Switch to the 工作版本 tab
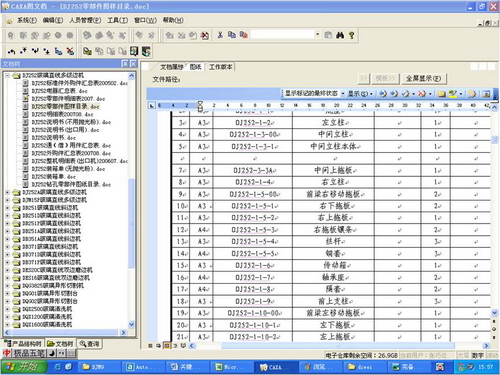Screen dimensions: 500x375 [220, 67]
